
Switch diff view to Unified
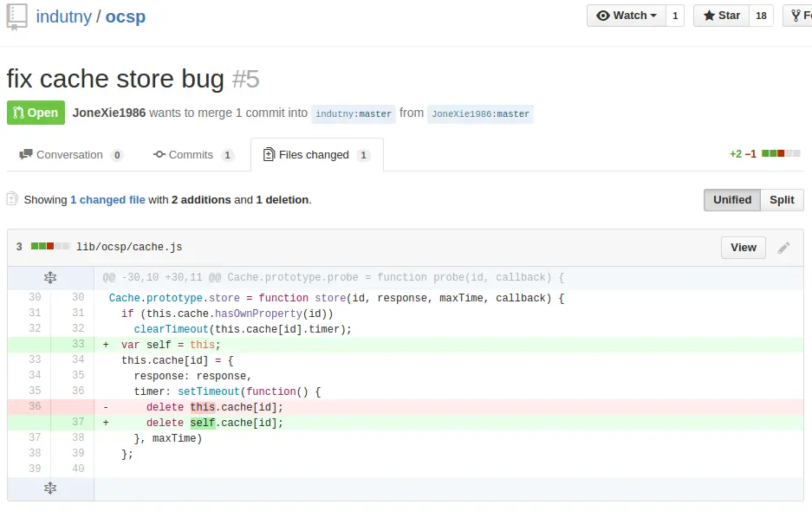coord(732,200)
